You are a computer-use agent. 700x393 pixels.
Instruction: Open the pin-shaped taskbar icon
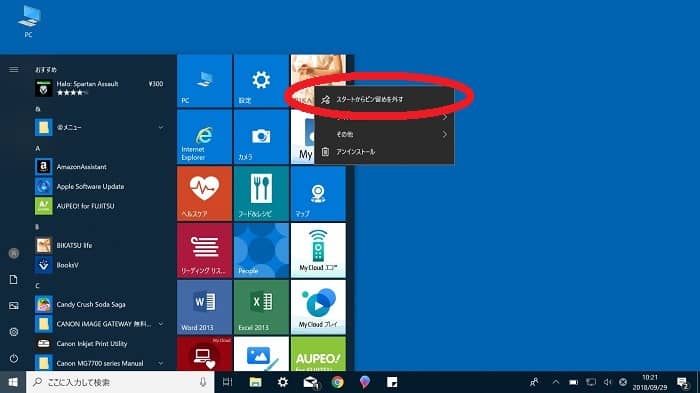click(365, 382)
